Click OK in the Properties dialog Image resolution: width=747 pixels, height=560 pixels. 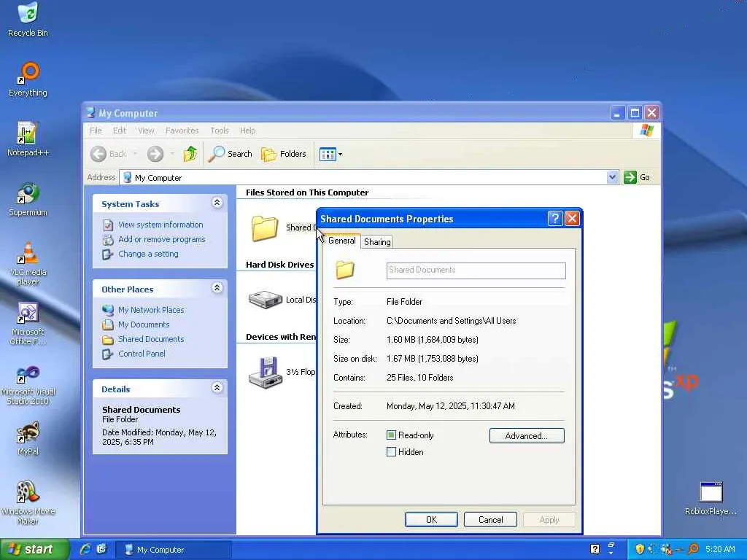[x=431, y=519]
